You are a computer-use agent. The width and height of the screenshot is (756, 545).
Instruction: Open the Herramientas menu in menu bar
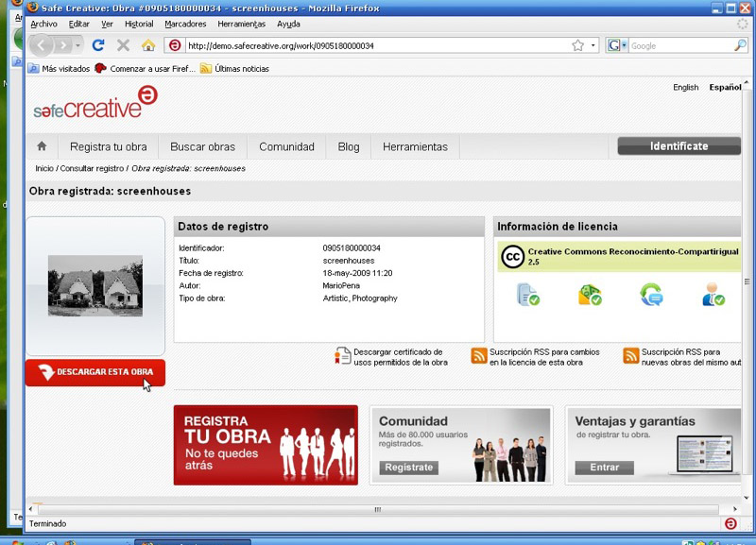[241, 24]
